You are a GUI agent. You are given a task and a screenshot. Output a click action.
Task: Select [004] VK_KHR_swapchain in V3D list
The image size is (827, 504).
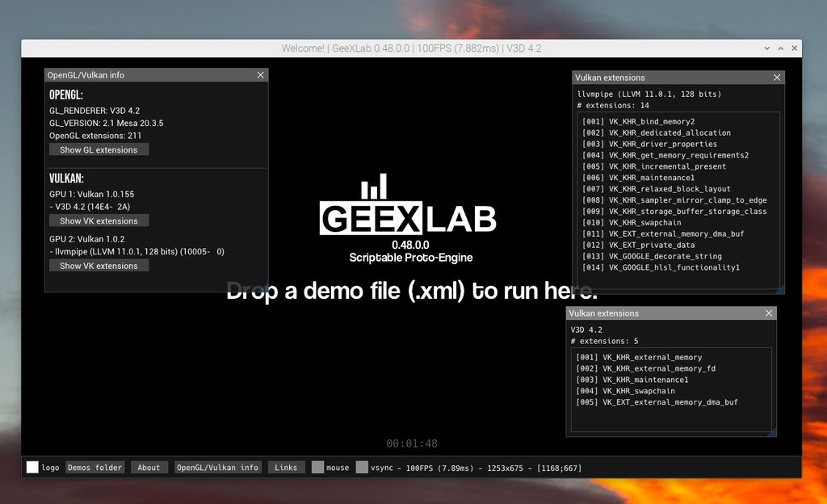[x=625, y=391]
